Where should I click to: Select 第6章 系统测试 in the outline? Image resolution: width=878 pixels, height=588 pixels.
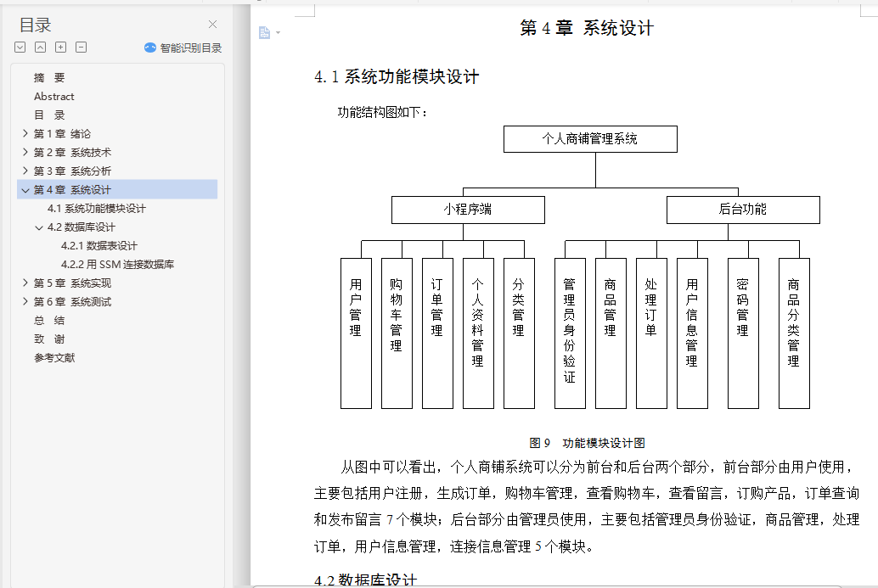72,301
